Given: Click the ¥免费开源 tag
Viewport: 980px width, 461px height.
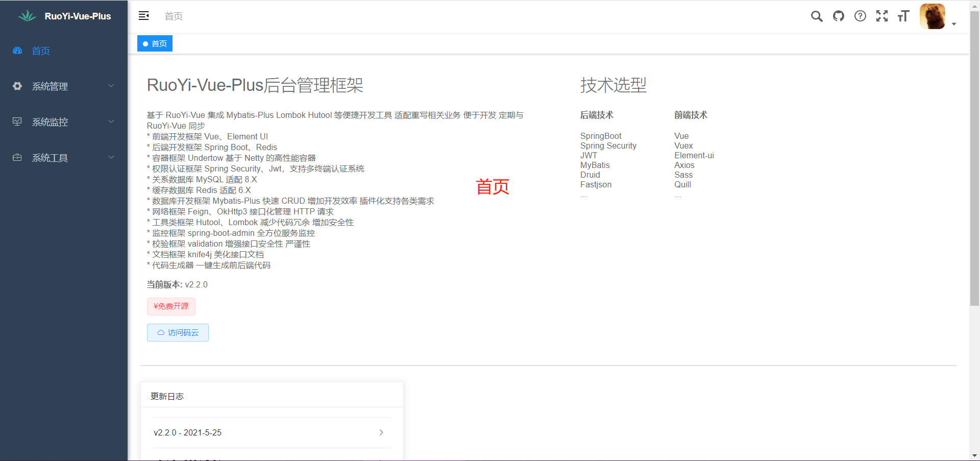Looking at the screenshot, I should coord(171,306).
